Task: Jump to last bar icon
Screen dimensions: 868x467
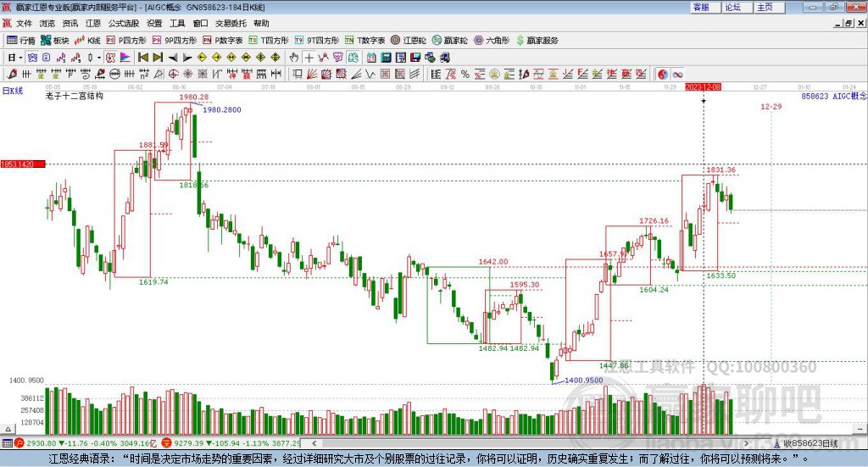Action: click(158, 58)
